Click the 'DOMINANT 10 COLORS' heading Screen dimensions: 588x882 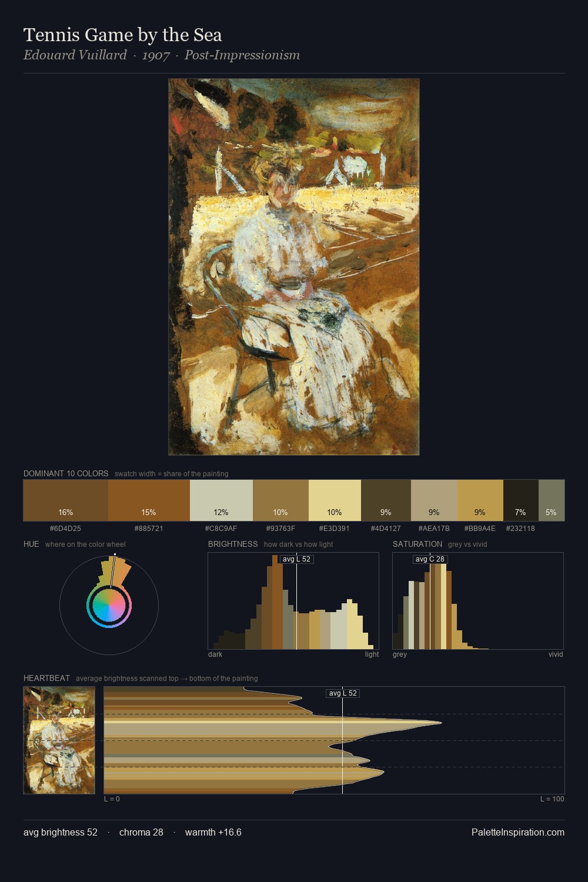pyautogui.click(x=66, y=474)
